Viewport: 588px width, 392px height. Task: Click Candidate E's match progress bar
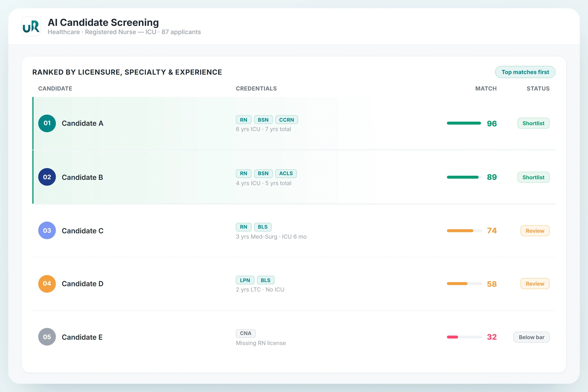[464, 337]
